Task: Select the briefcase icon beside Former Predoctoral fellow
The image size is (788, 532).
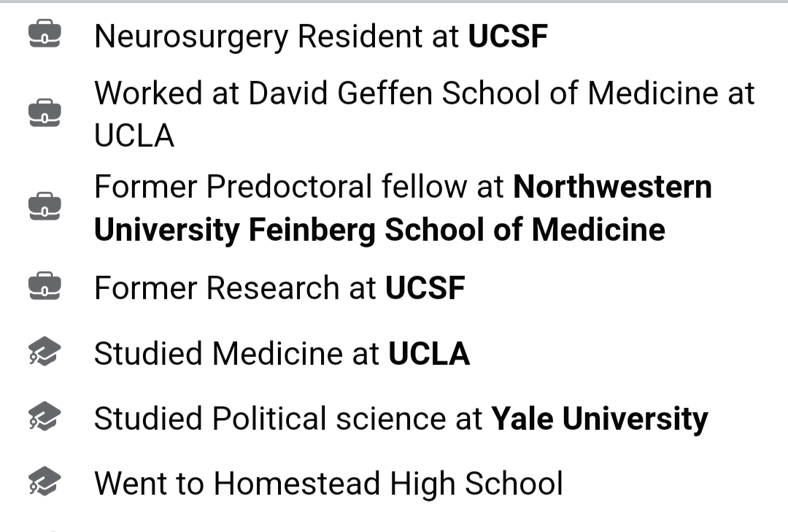Action: coord(45,207)
